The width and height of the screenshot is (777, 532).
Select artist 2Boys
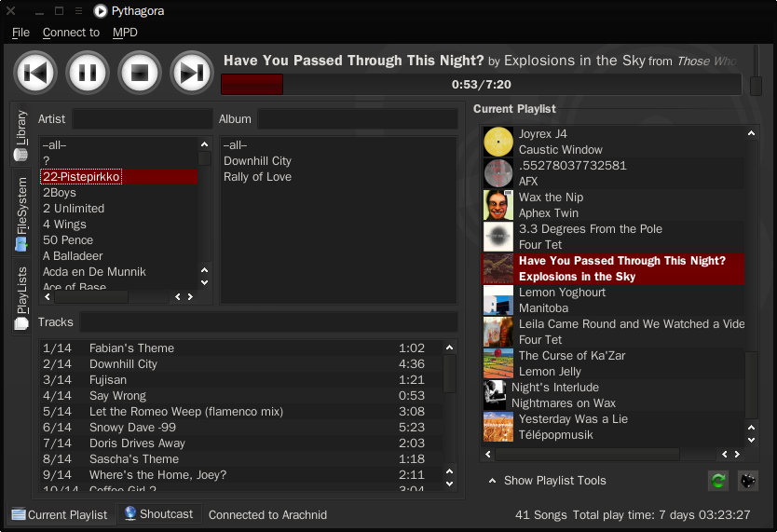[x=119, y=193]
